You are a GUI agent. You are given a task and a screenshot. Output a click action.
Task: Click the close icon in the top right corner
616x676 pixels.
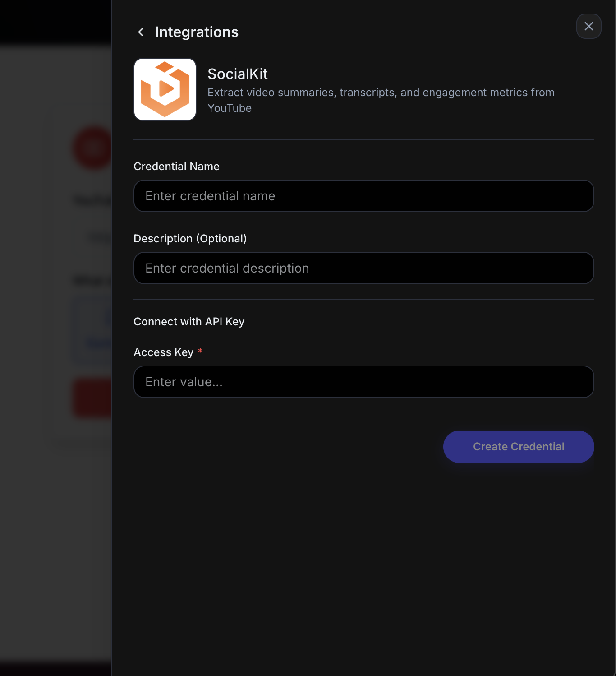(588, 26)
